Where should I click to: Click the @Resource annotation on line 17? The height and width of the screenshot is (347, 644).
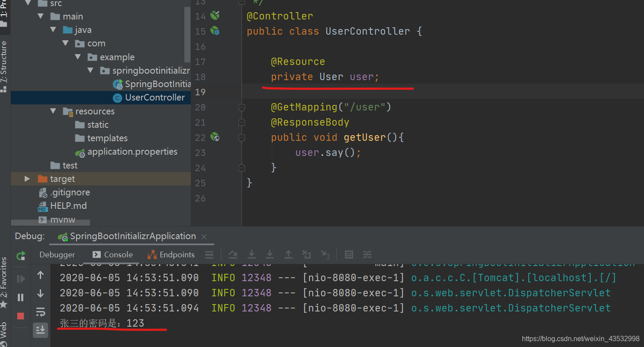click(x=298, y=62)
